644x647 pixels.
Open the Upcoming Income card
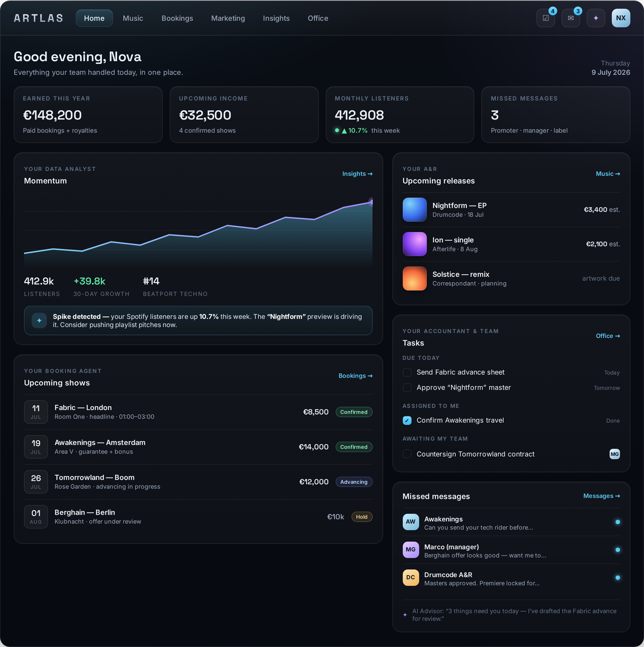(x=244, y=115)
